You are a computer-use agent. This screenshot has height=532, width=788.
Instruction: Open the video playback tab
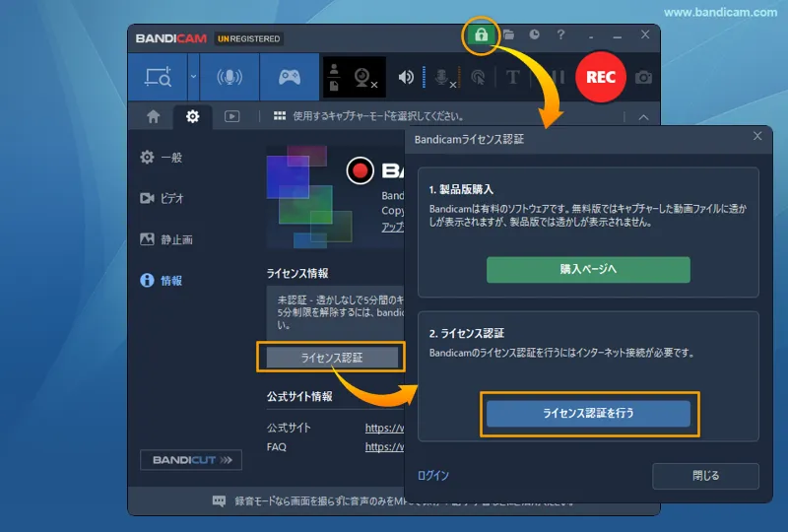231,116
